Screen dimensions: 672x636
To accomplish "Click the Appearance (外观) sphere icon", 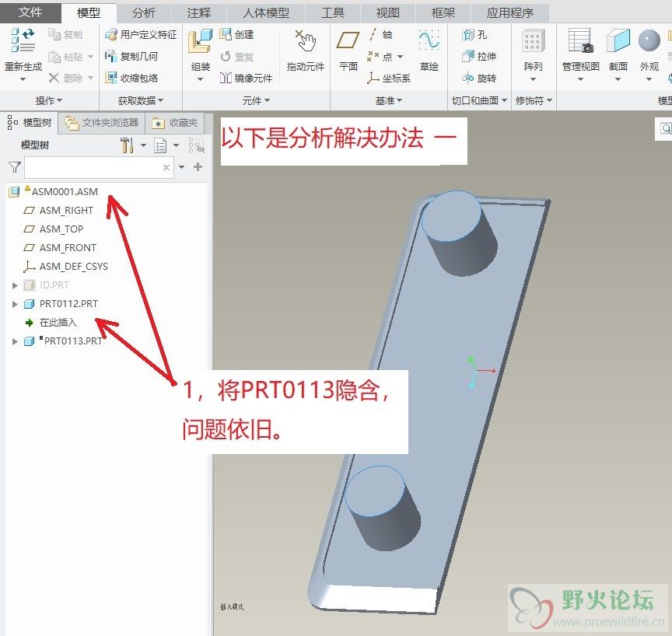I will tap(649, 40).
